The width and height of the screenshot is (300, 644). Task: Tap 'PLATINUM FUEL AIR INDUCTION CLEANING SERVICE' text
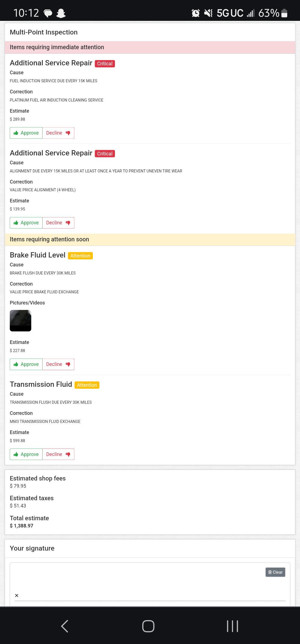pos(56,100)
